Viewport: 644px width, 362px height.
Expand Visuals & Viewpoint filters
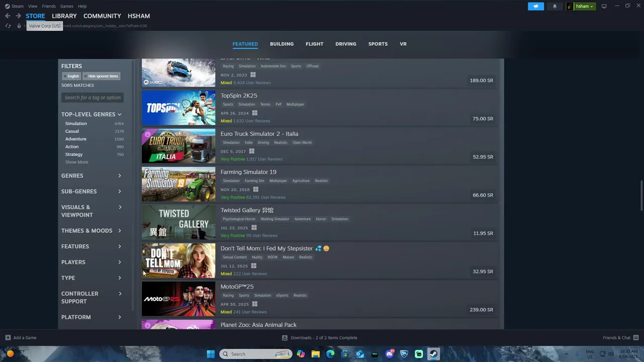tap(92, 211)
